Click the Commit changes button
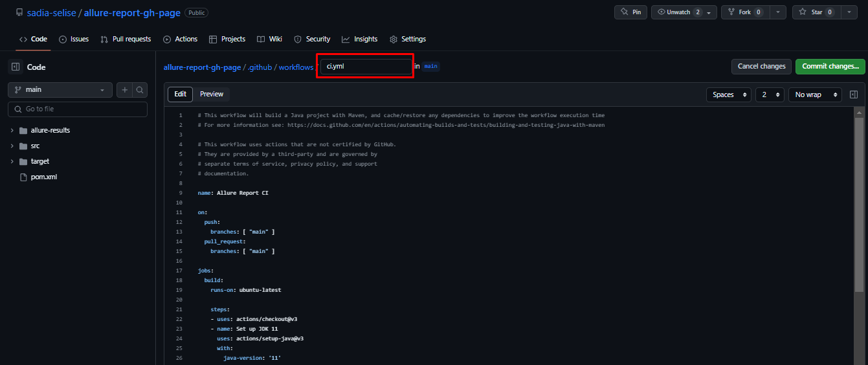The width and height of the screenshot is (868, 365). click(x=830, y=66)
